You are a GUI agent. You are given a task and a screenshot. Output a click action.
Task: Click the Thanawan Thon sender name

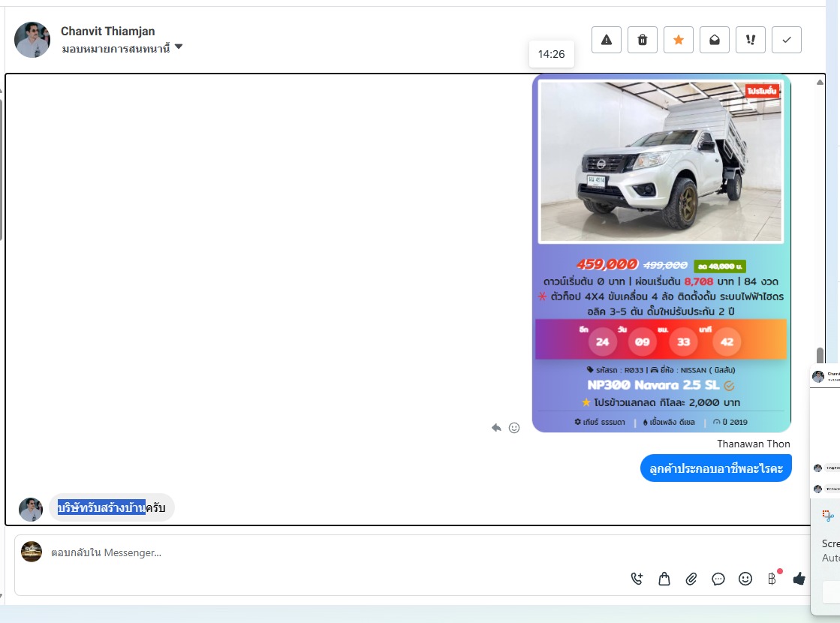tap(753, 444)
